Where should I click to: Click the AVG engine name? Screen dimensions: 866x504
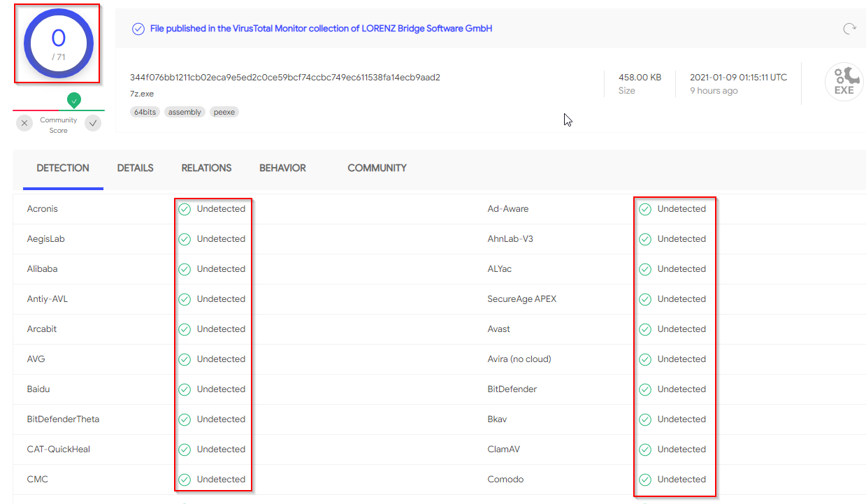click(x=36, y=359)
